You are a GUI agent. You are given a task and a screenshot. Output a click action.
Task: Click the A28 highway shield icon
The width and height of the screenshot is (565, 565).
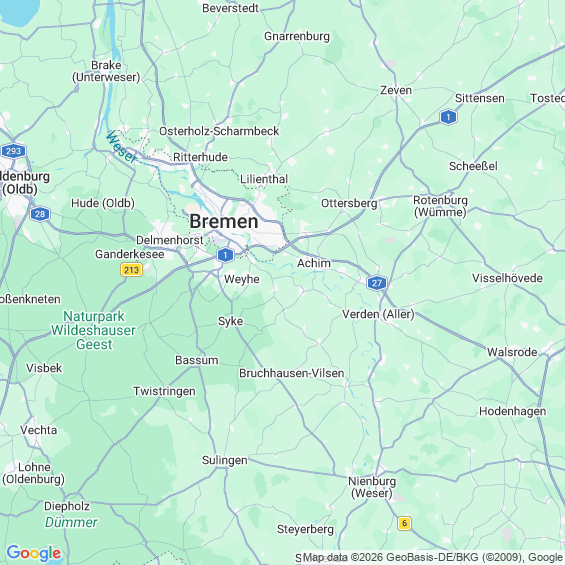pyautogui.click(x=40, y=214)
